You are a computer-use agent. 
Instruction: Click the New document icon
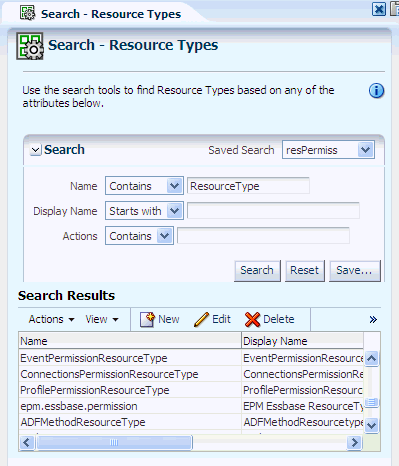click(147, 319)
